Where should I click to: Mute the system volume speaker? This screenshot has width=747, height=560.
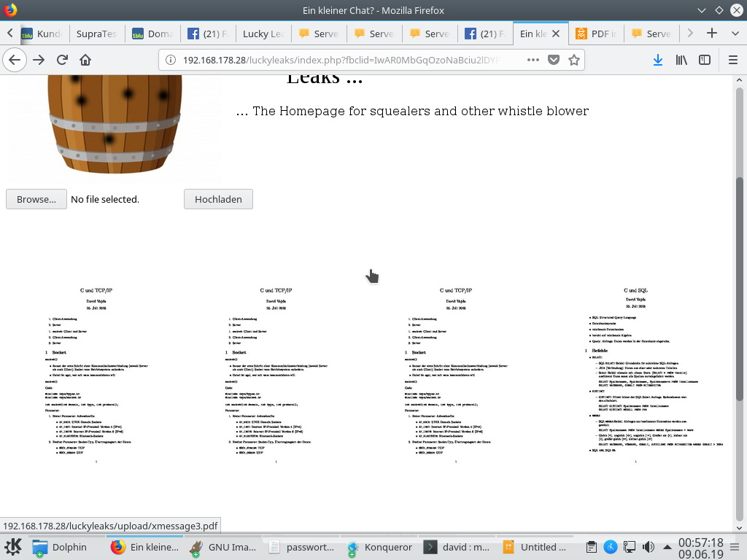648,547
